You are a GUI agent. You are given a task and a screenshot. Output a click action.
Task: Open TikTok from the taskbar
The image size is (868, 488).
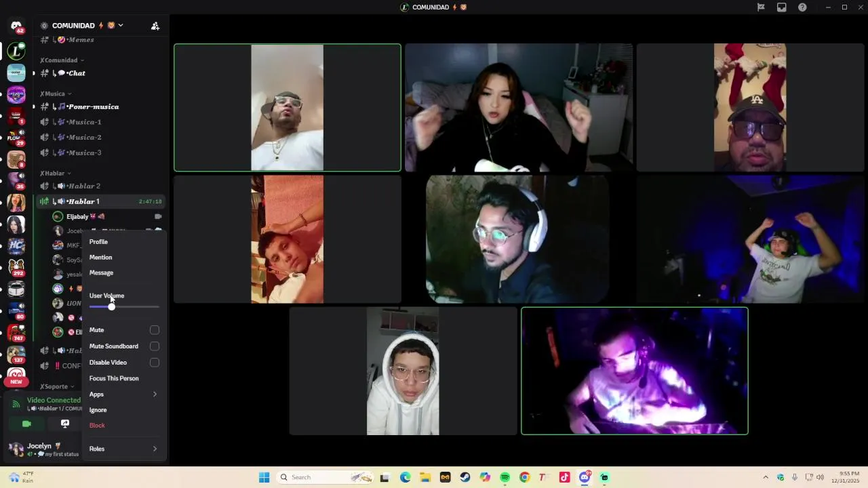pos(564,477)
